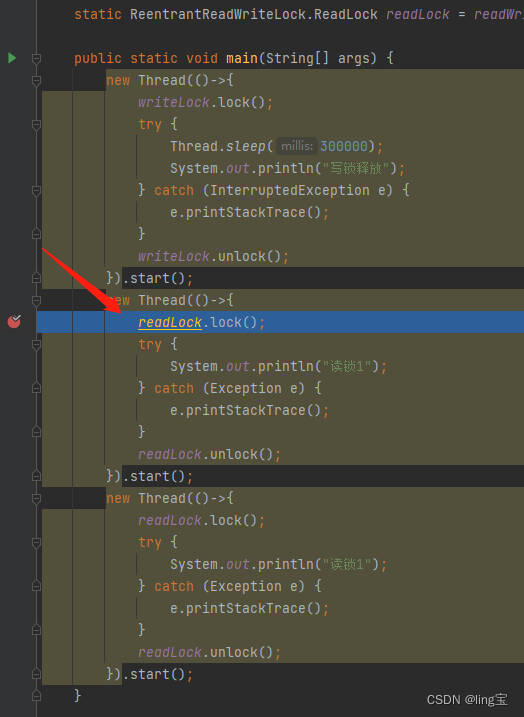Click String[] args parameter in main
The height and width of the screenshot is (717, 524).
click(321, 58)
